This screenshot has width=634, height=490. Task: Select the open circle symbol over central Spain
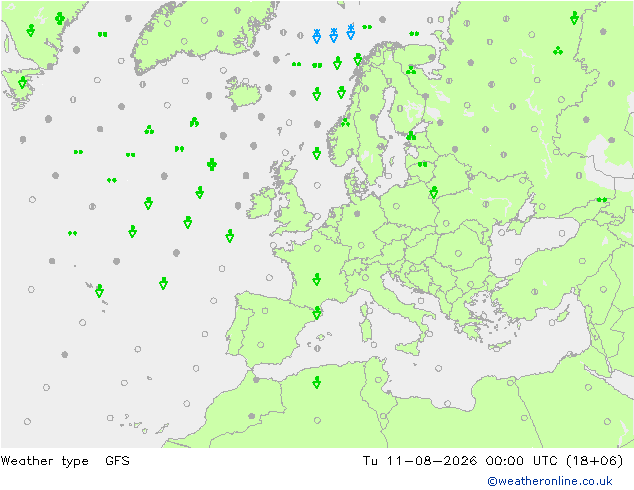tap(261, 345)
